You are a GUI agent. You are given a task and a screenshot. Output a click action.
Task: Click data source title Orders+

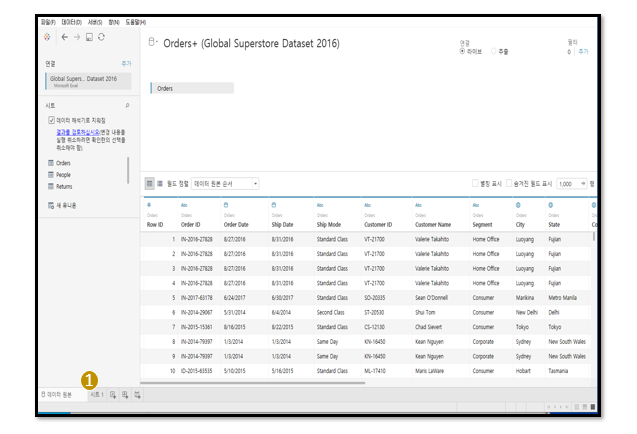251,43
